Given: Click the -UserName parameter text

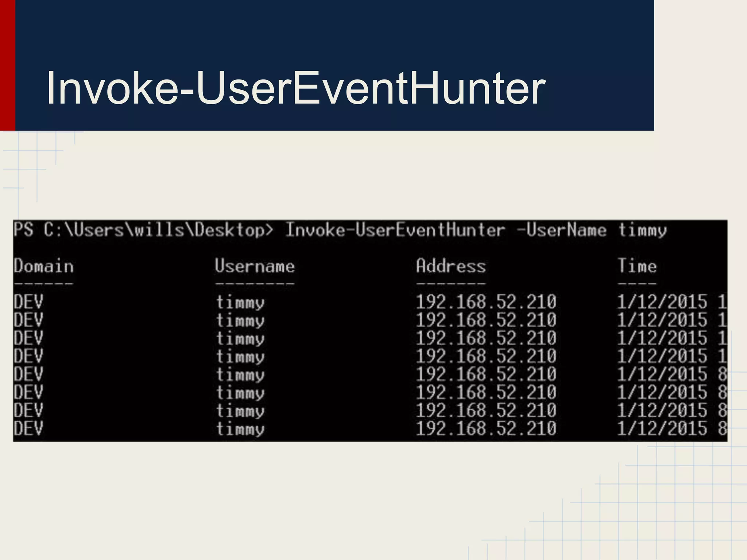Looking at the screenshot, I should [x=562, y=230].
